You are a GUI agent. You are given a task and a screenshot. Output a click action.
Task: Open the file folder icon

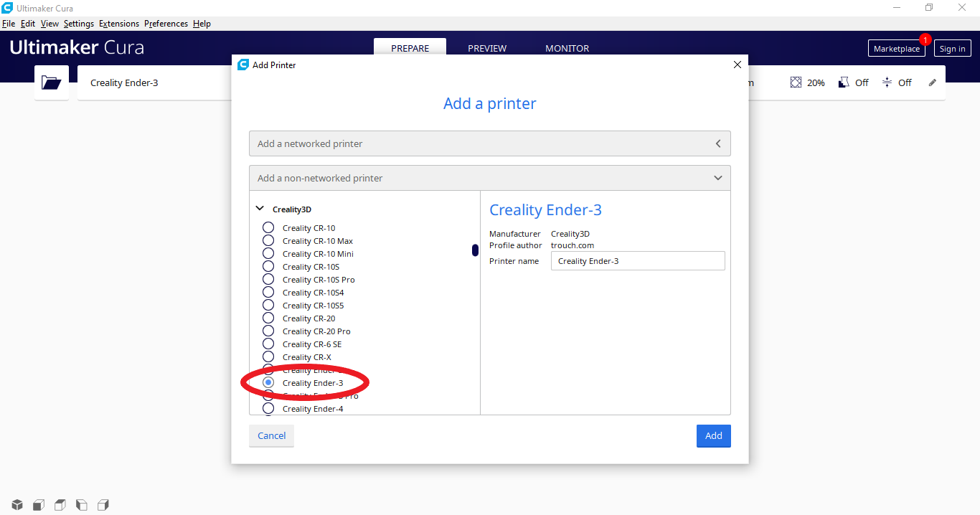52,82
